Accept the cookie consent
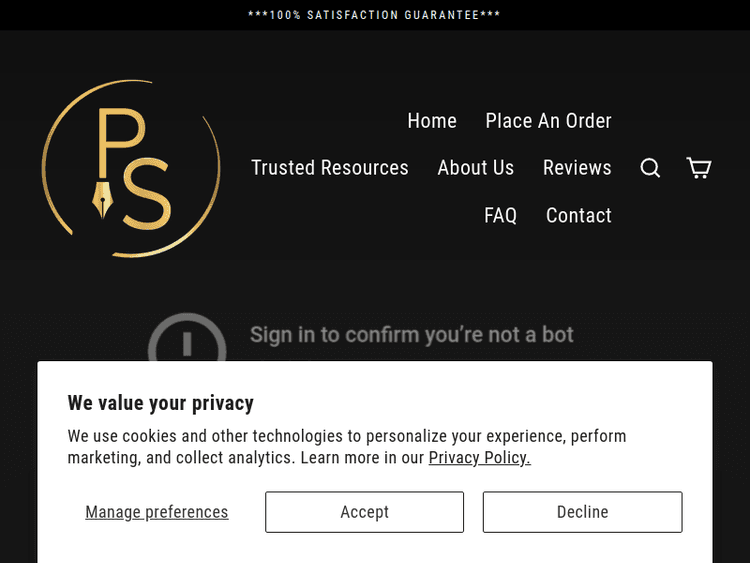The width and height of the screenshot is (750, 563). (x=364, y=512)
